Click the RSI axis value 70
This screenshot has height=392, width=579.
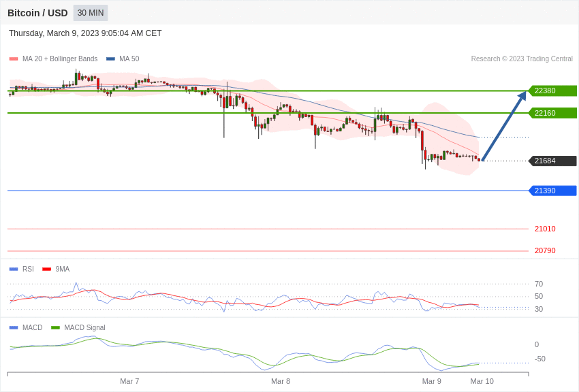(x=539, y=284)
